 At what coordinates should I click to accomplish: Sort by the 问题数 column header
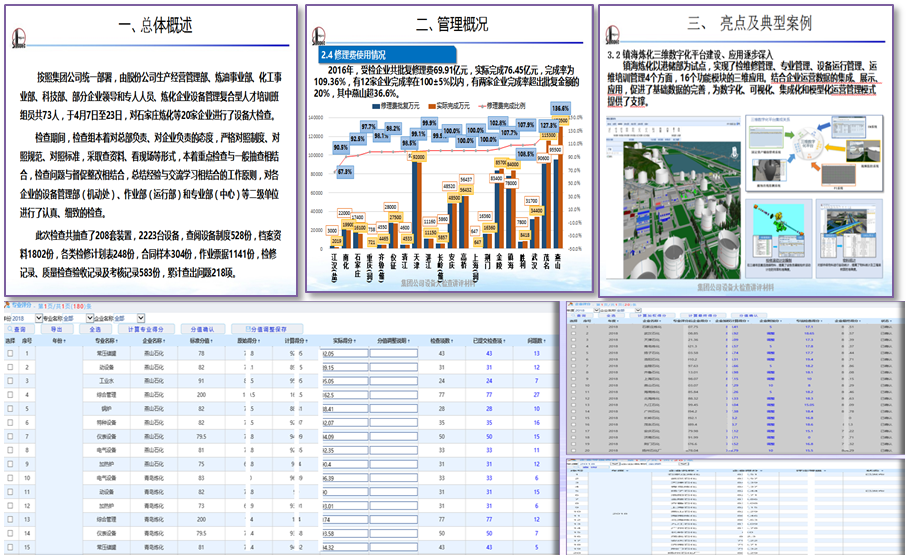point(536,341)
